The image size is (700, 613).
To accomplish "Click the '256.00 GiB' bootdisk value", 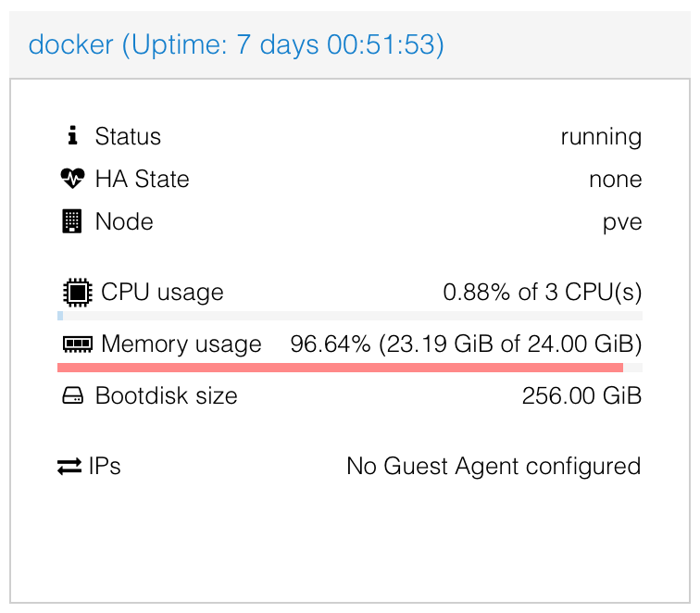I will click(581, 396).
